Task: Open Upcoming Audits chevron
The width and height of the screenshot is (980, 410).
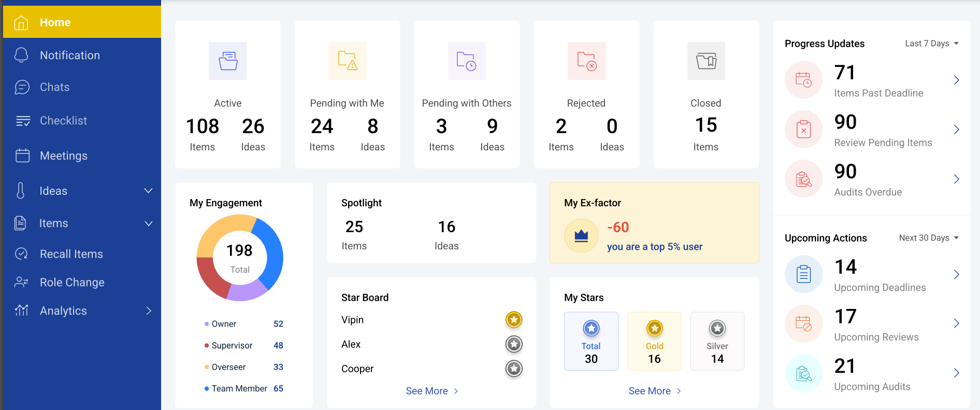Action: click(x=956, y=373)
